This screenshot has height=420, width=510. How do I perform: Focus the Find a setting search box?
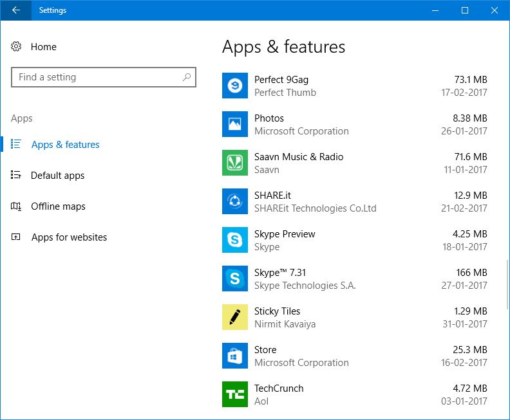[104, 77]
